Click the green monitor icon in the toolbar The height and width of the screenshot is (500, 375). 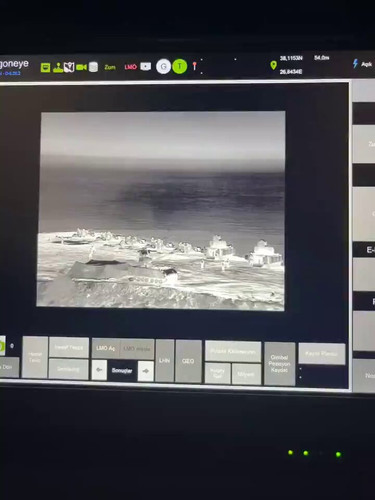(x=45, y=67)
